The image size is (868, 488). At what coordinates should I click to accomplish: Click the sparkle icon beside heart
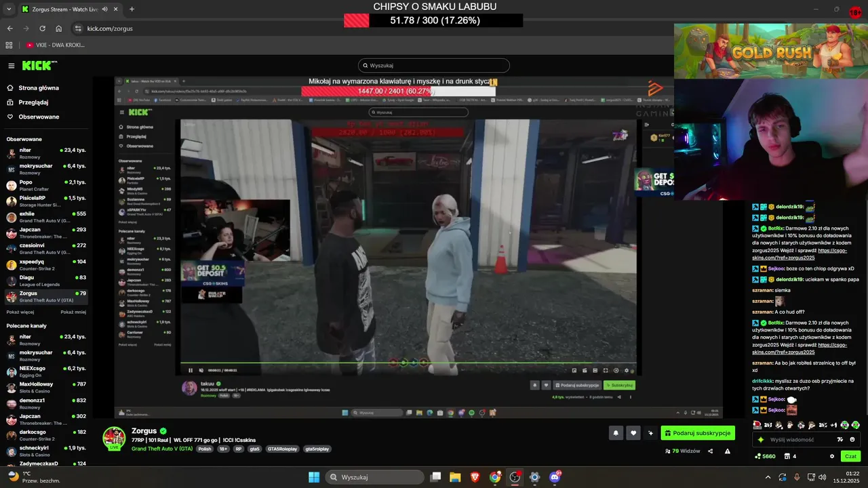(651, 433)
